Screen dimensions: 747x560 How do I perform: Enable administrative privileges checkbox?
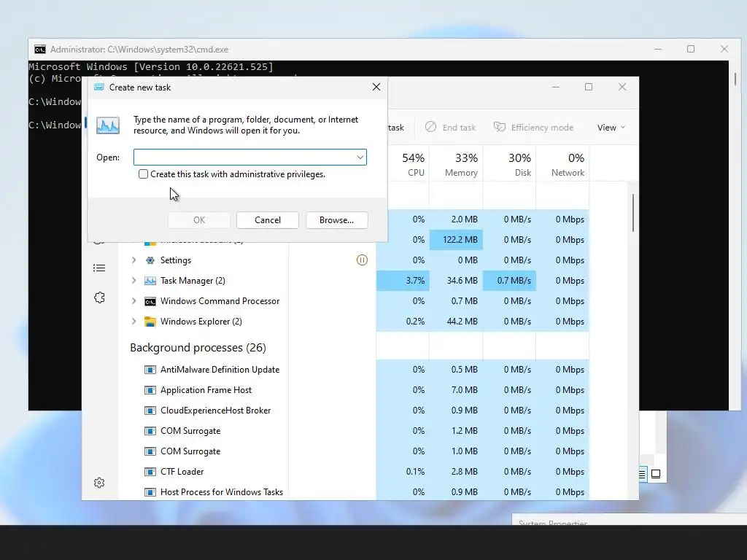click(x=143, y=174)
